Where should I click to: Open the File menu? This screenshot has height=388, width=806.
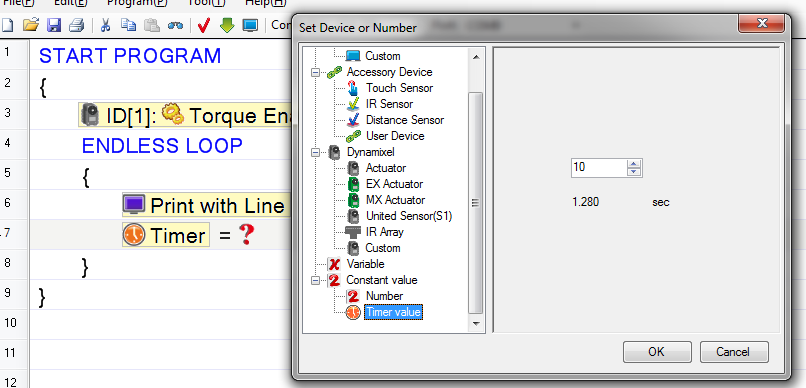(x=18, y=2)
